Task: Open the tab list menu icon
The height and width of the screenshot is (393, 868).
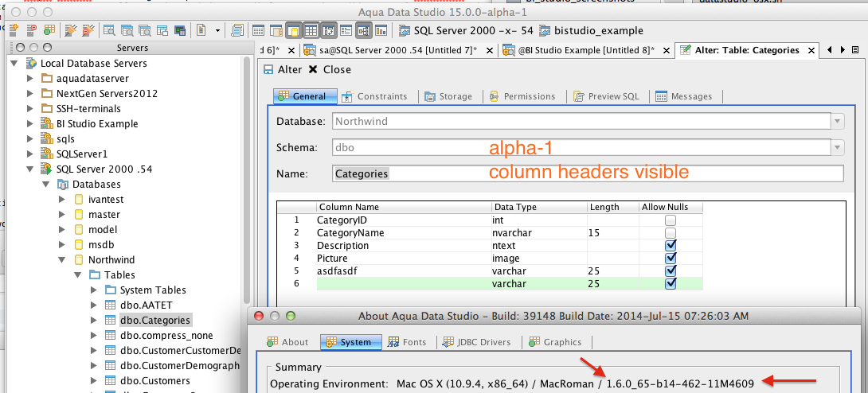Action: tap(856, 50)
